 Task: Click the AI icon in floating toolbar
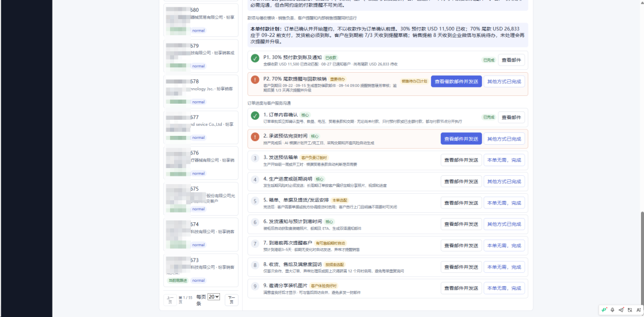tap(638, 310)
